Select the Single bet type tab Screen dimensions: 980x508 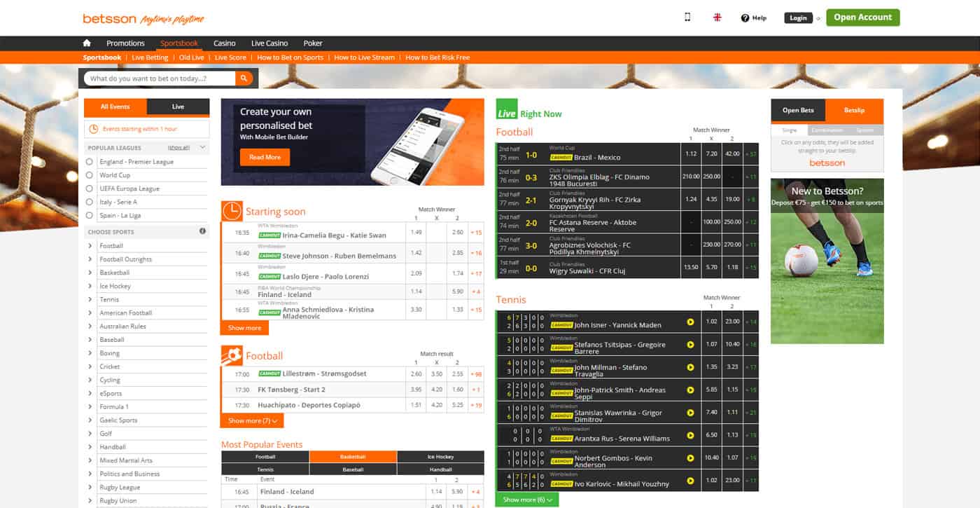(x=790, y=130)
